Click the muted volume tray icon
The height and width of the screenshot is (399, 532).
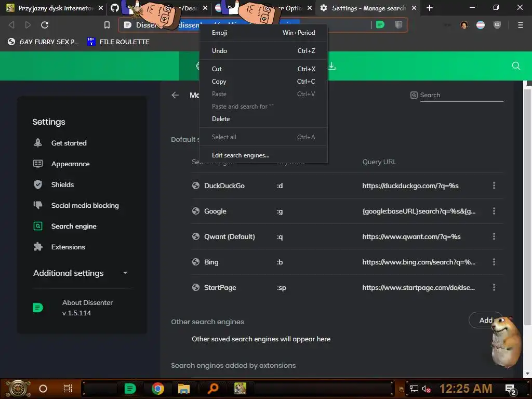pyautogui.click(x=426, y=389)
